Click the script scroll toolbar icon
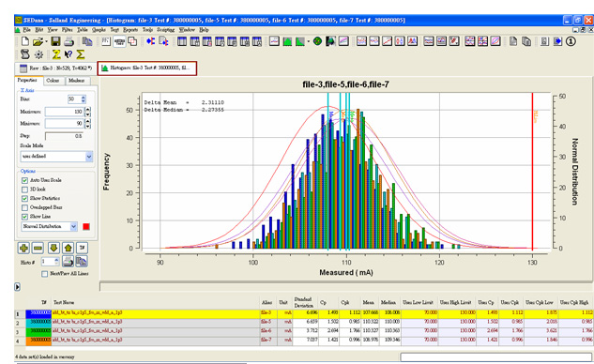This screenshot has width=594, height=364. point(25,54)
